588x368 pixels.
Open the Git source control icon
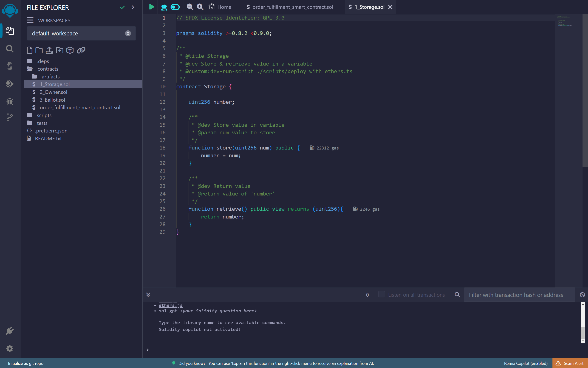point(10,117)
